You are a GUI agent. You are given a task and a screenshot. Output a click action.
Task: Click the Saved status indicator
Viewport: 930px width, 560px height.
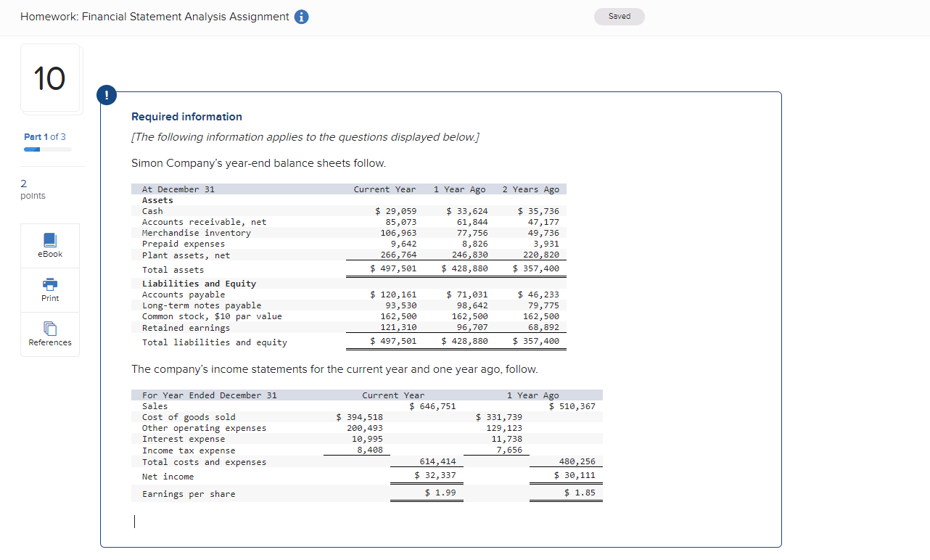(619, 16)
